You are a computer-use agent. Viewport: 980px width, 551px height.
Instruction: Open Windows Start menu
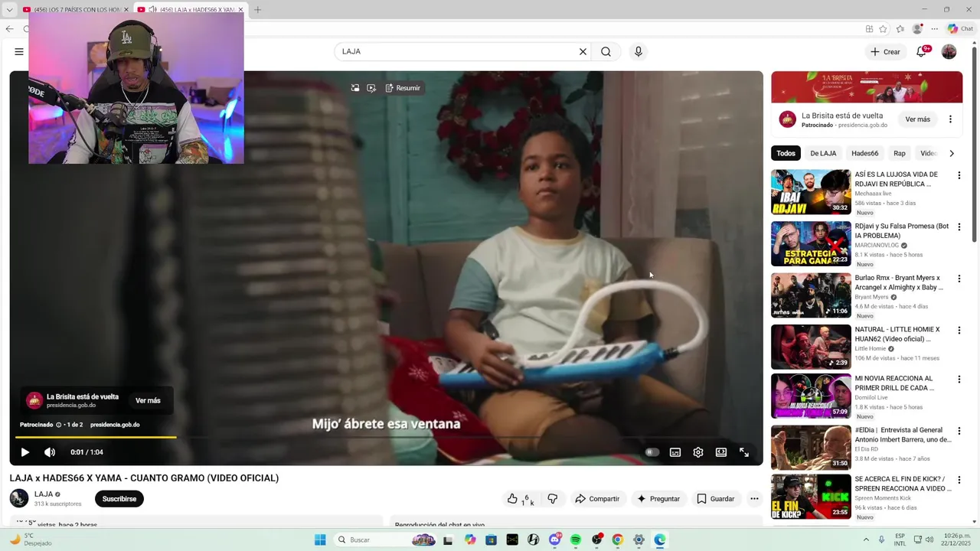coord(320,540)
